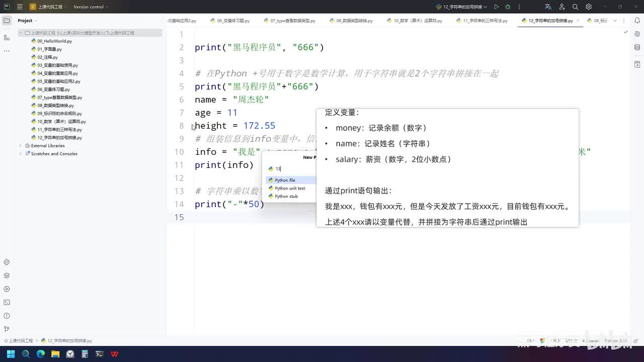Click the Python 3.10 interpreter widget
Screen dimensions: 644x362
coord(616,341)
